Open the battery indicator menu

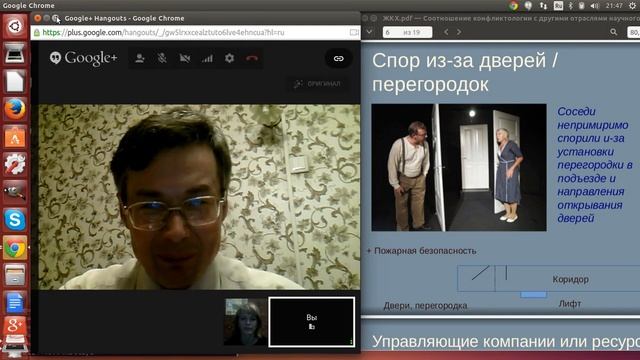click(x=582, y=5)
